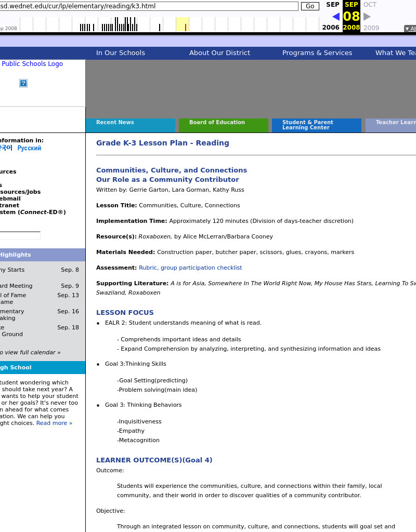Click the LEARNER OUTCOME(S)(Goal 4) heading

pyautogui.click(x=154, y=460)
